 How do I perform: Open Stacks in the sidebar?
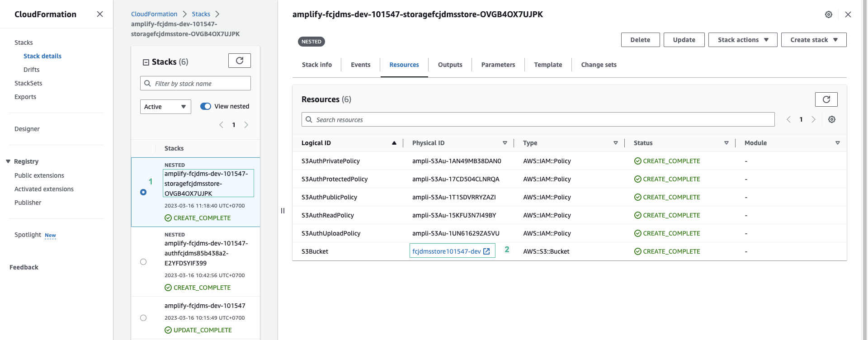[24, 42]
